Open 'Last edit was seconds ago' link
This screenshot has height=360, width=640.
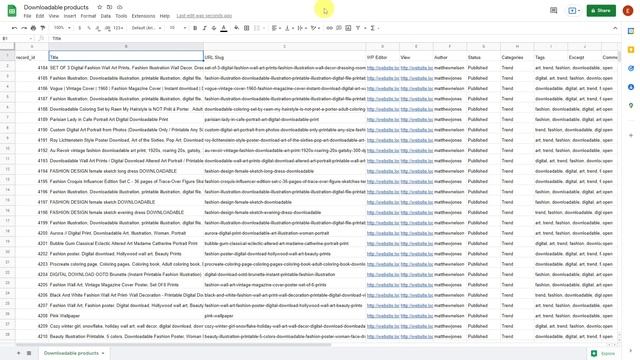coord(204,16)
